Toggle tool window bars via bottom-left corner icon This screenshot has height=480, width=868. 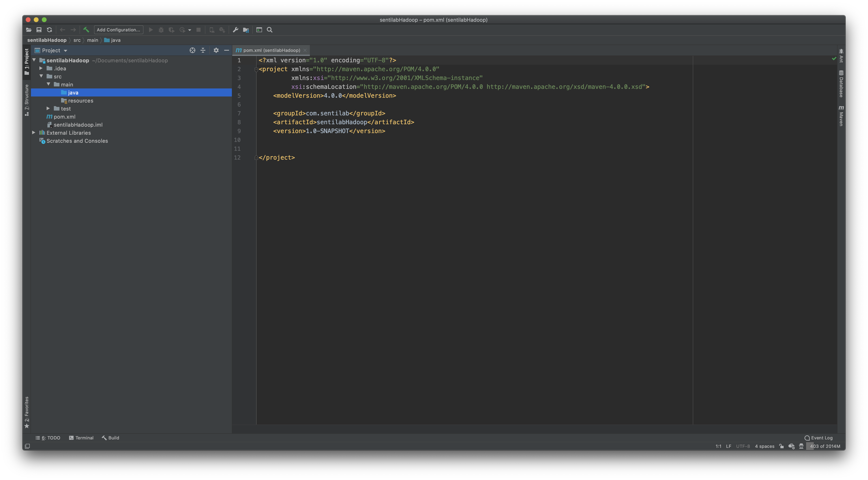(27, 446)
